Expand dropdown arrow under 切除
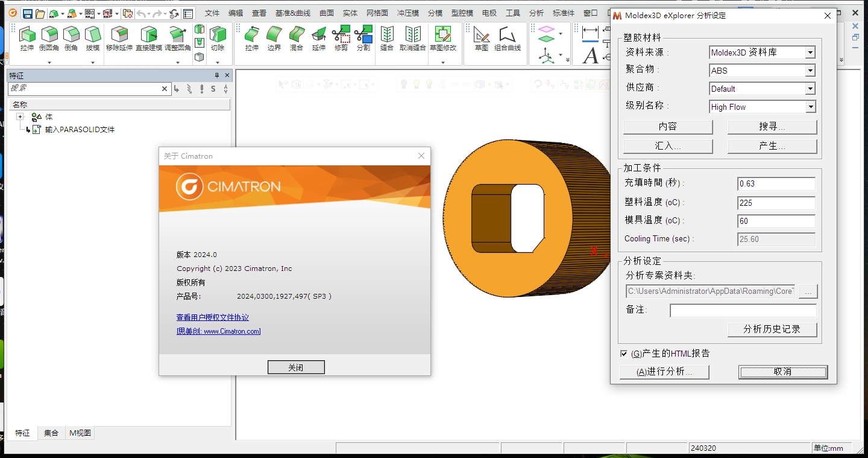 click(x=218, y=62)
